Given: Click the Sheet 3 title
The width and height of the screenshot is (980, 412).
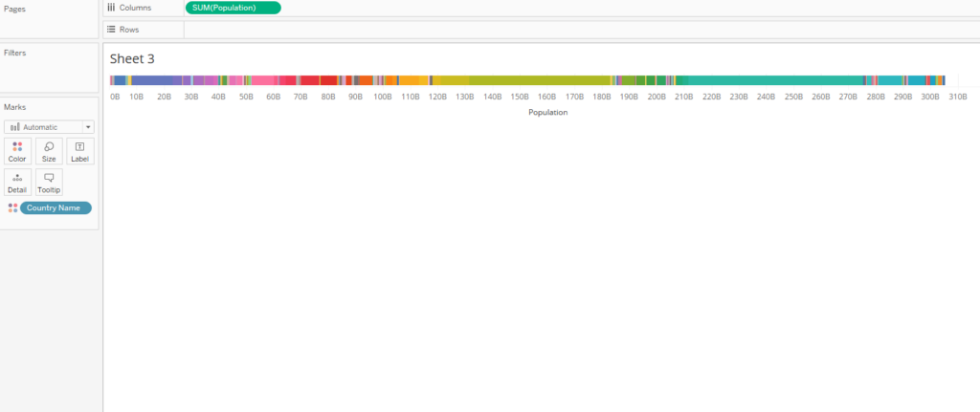Looking at the screenshot, I should pyautogui.click(x=132, y=59).
